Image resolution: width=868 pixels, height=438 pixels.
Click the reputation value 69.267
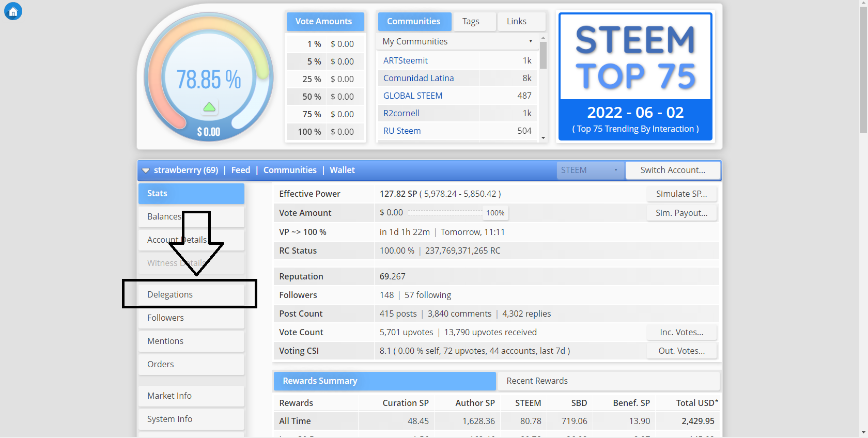393,276
